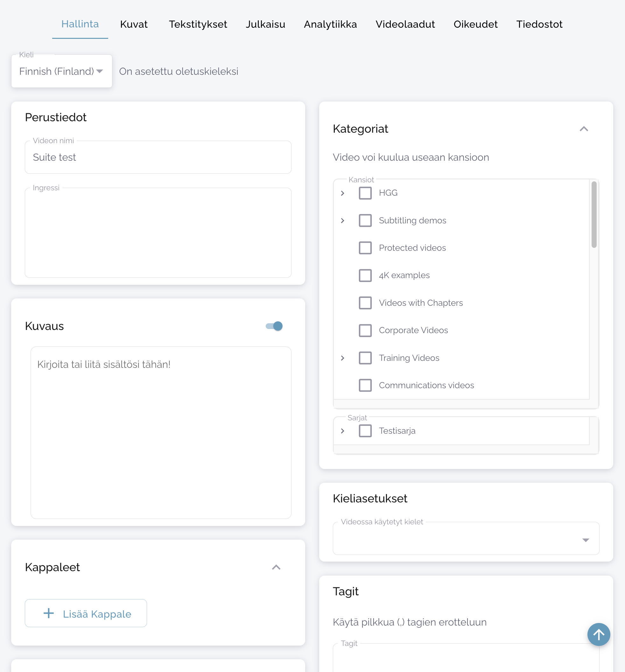Check the Protected videos checkbox
The height and width of the screenshot is (672, 625).
[x=365, y=248]
